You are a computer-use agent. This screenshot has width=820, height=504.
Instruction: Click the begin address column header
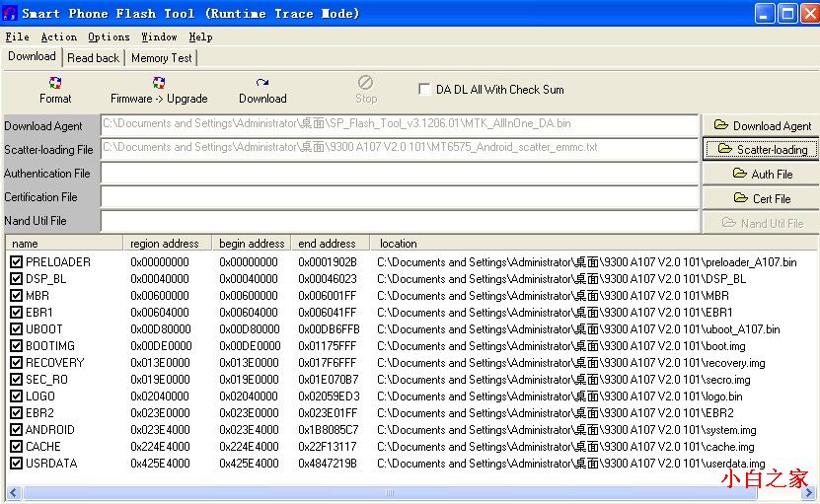point(252,243)
